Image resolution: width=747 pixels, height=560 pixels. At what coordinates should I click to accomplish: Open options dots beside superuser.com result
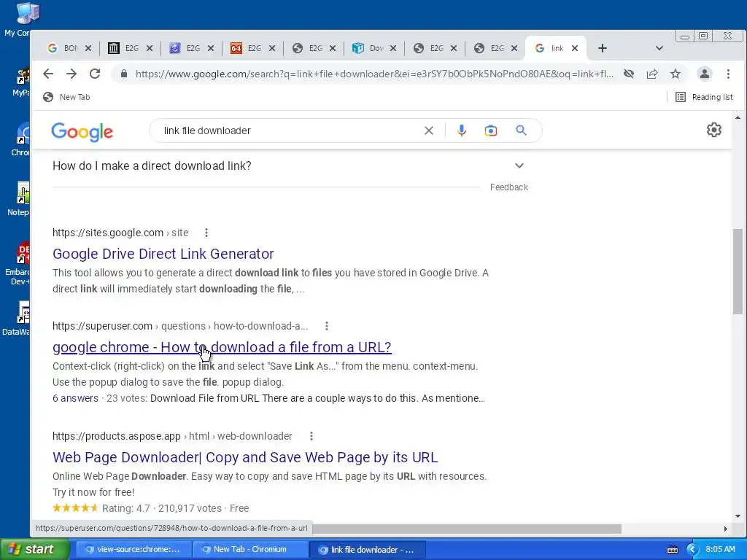(x=326, y=326)
